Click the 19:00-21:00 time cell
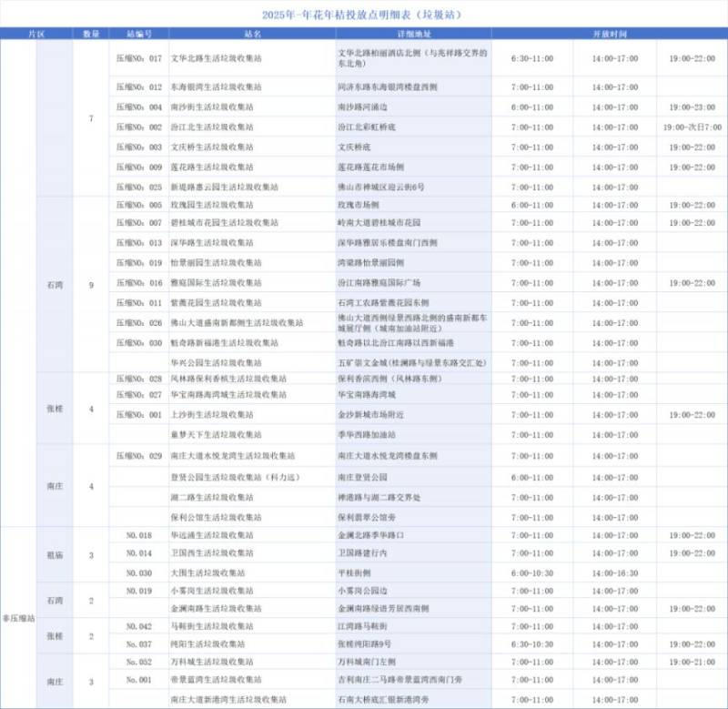 click(692, 662)
